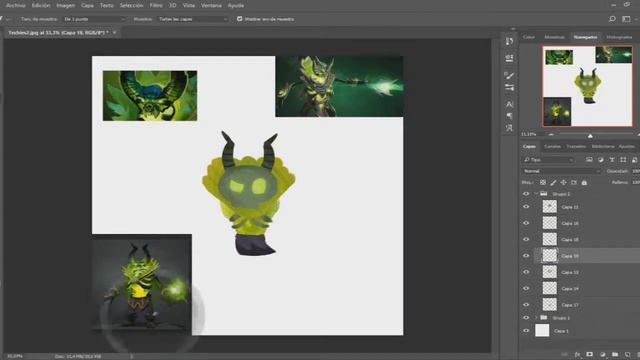Filter layers by type layers icon
The image size is (640, 360).
[612, 160]
